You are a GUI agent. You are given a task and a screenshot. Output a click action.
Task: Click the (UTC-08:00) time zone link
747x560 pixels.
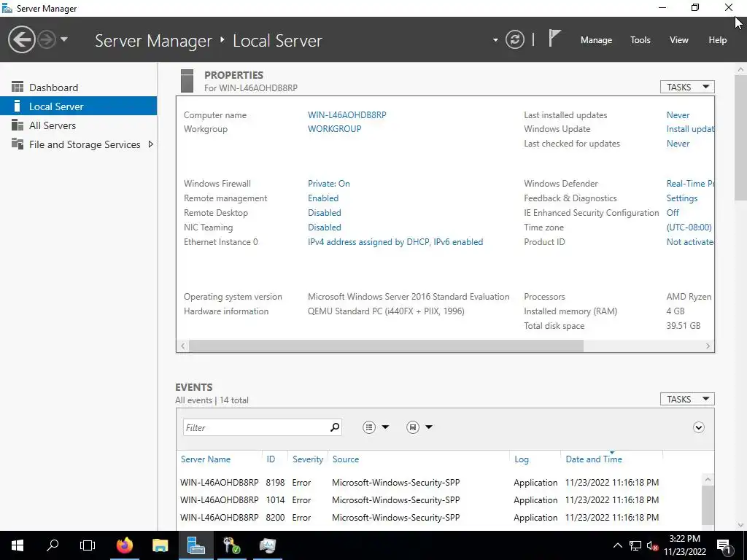click(x=689, y=227)
